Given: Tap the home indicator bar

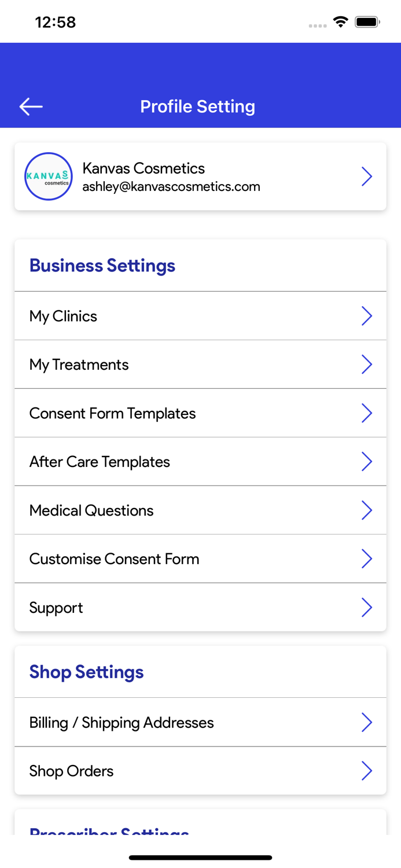Looking at the screenshot, I should pyautogui.click(x=200, y=858).
